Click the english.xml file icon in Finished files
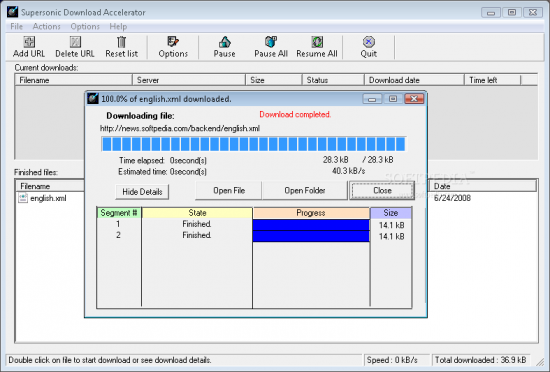Screen dimensions: 550x372 click(23, 198)
